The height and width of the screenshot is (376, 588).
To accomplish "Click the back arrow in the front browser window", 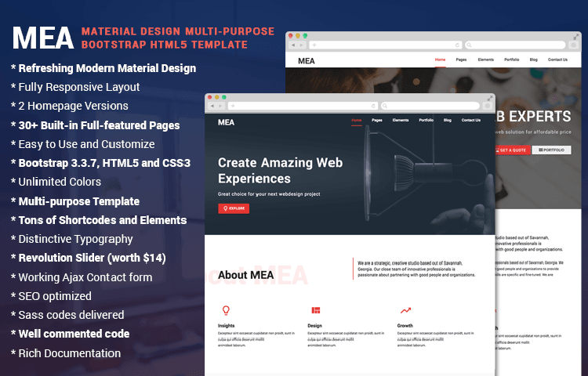I will tap(212, 106).
